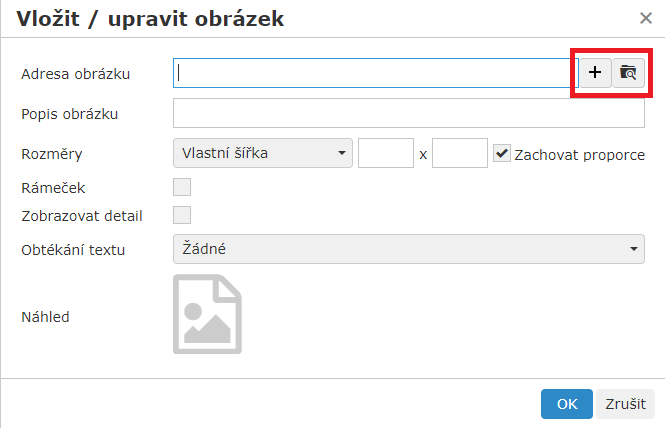Enable the Rámeček checkbox
665x428 pixels.
[182, 186]
